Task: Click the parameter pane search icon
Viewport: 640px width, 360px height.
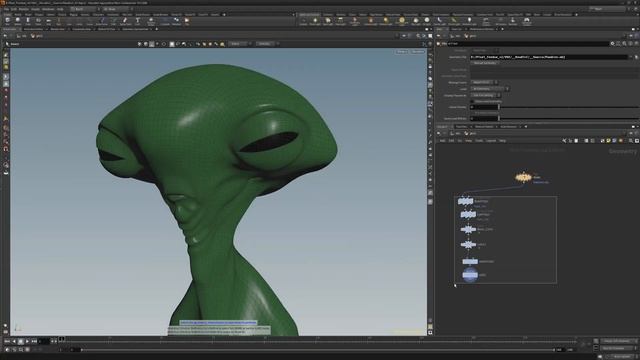Action: [x=624, y=44]
